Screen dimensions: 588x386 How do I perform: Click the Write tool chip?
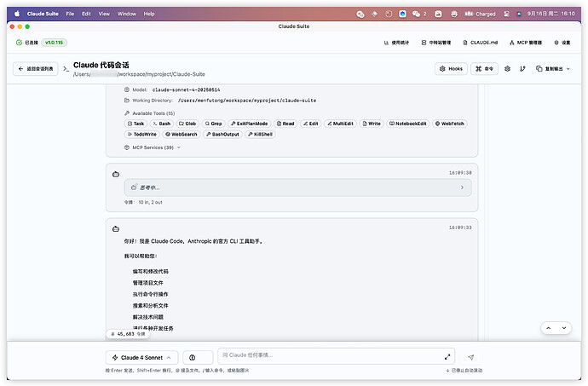tap(372, 124)
